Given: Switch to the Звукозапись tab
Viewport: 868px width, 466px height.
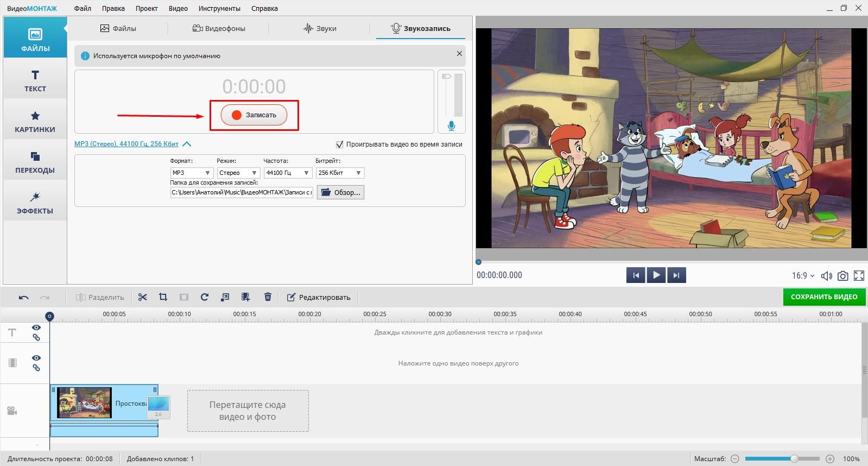Looking at the screenshot, I should click(421, 28).
